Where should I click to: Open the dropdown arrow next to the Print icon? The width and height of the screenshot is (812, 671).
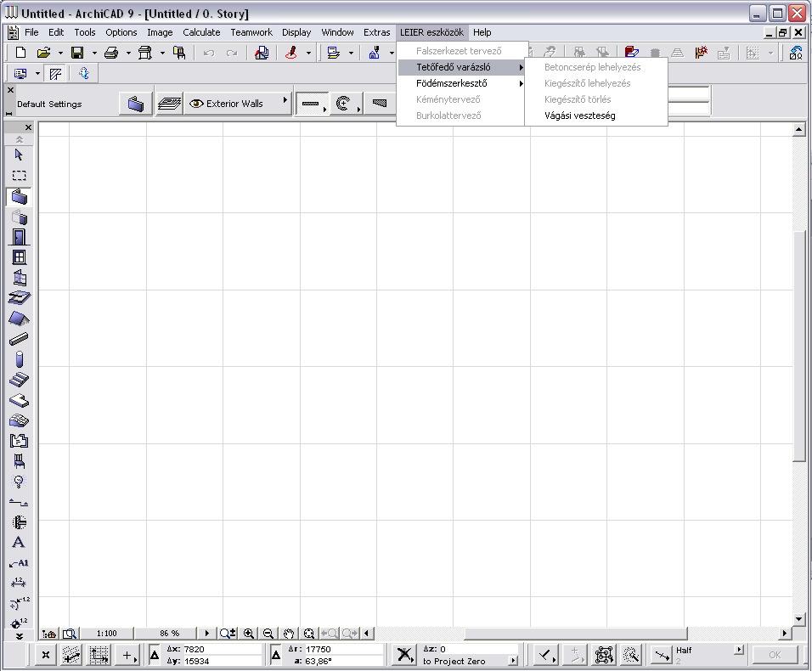pyautogui.click(x=128, y=53)
